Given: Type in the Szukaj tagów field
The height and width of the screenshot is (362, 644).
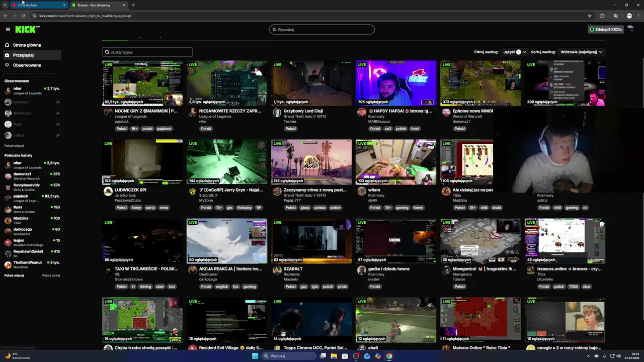Looking at the screenshot, I should coord(147,52).
